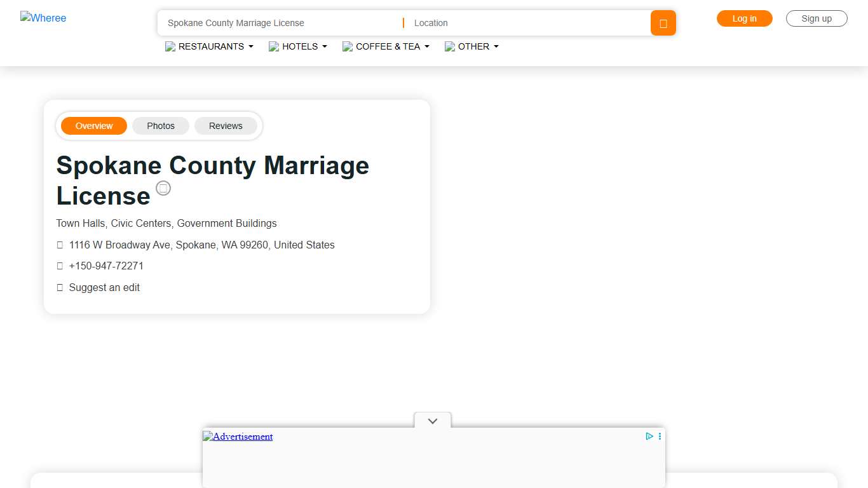
Task: Copy the business name using the copy icon
Action: point(163,187)
